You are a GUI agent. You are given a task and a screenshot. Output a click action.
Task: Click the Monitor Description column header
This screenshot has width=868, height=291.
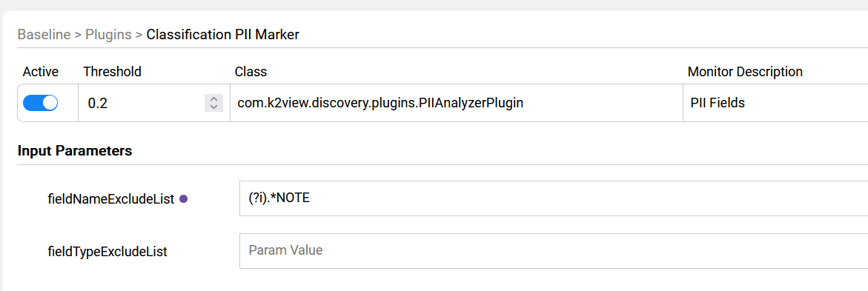pos(745,71)
